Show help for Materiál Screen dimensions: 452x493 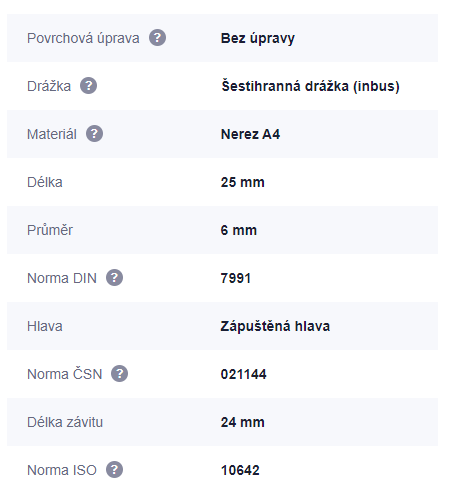[x=94, y=134]
